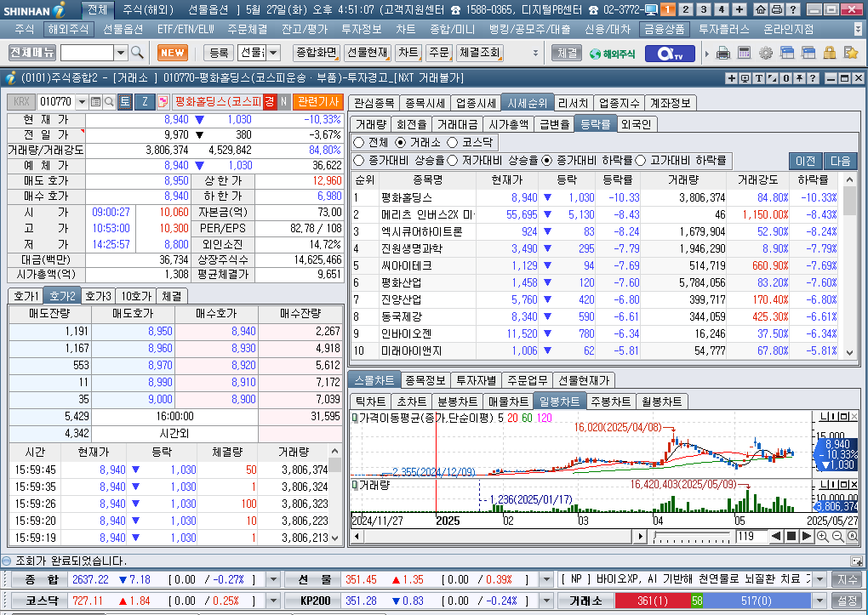Click the star favorites icon in toolbar

(851, 53)
